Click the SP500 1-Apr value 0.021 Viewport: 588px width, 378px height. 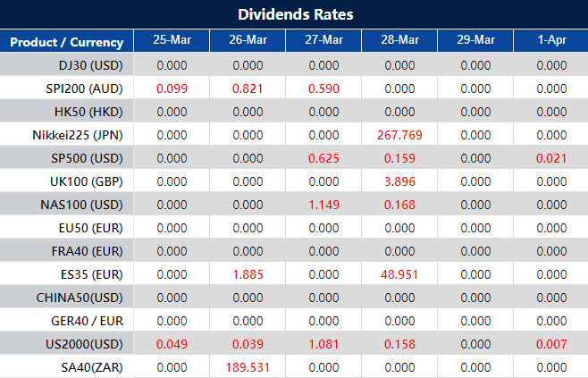[551, 158]
